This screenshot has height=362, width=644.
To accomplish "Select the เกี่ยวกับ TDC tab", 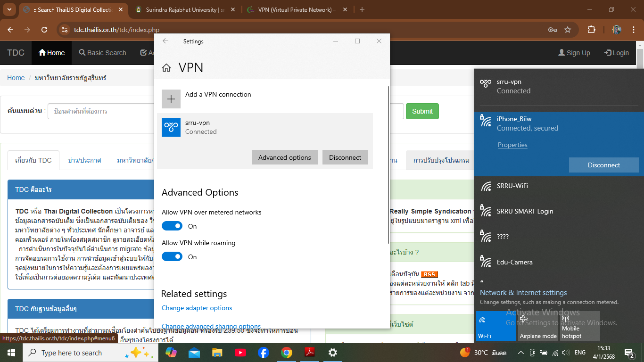I will [33, 160].
